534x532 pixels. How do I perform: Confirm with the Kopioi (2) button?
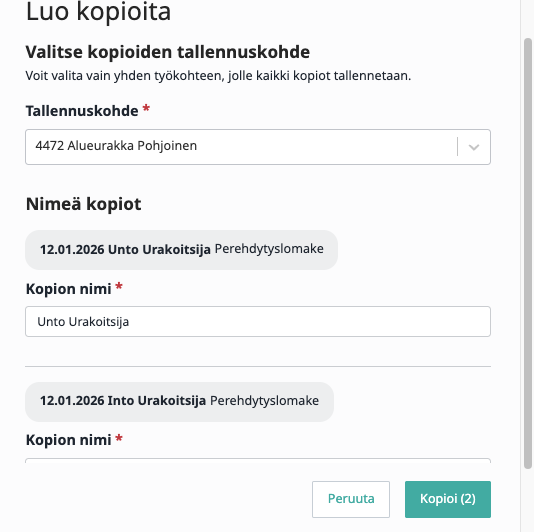coord(448,499)
